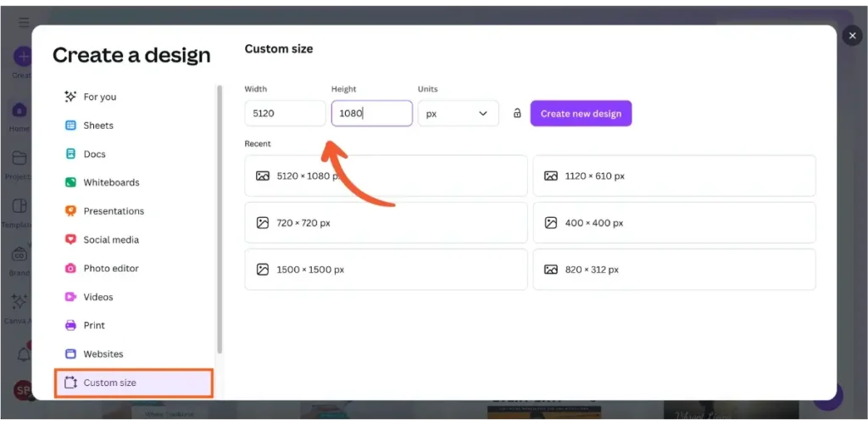Click the Width input field
Screen dimensions: 868x425
(x=285, y=114)
